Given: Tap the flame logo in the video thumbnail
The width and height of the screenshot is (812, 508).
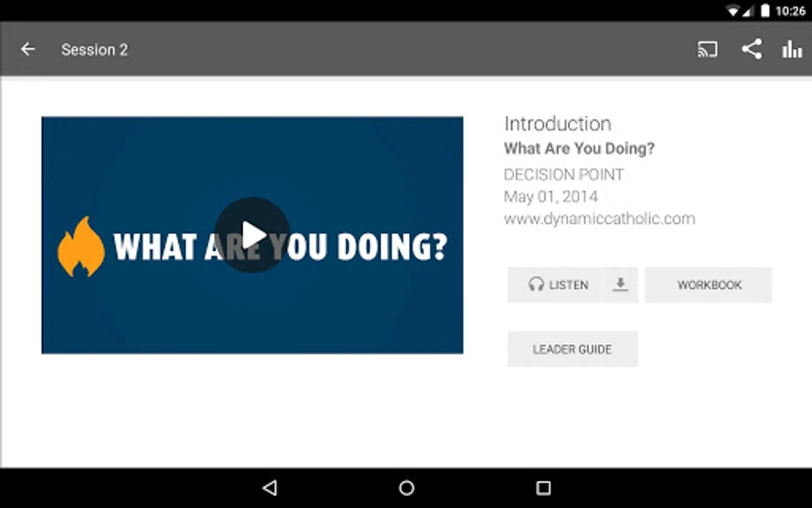Looking at the screenshot, I should tap(81, 247).
